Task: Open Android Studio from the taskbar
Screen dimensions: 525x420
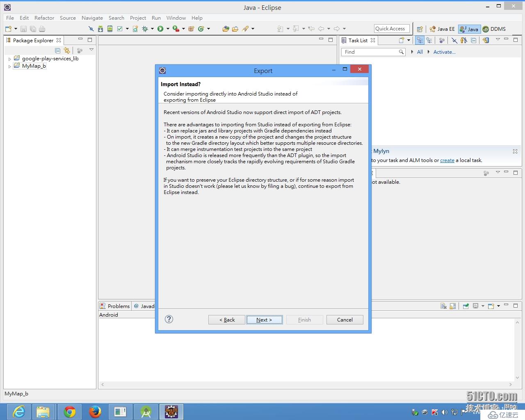Action: 146,411
